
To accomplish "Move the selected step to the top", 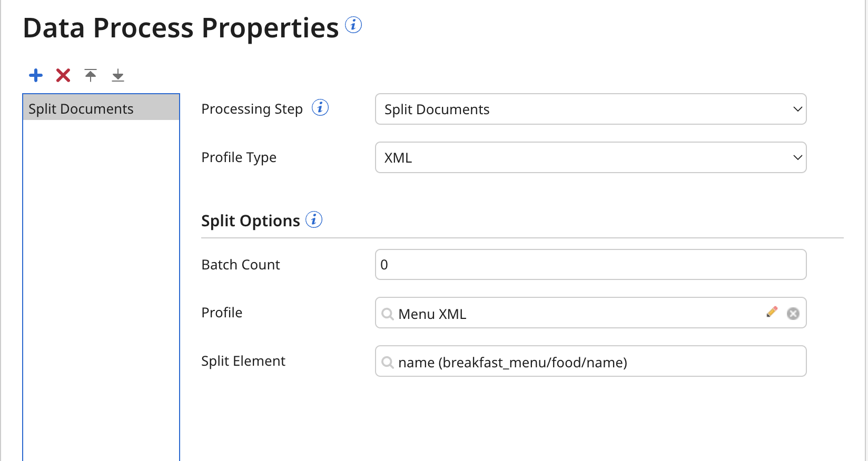I will (x=91, y=75).
